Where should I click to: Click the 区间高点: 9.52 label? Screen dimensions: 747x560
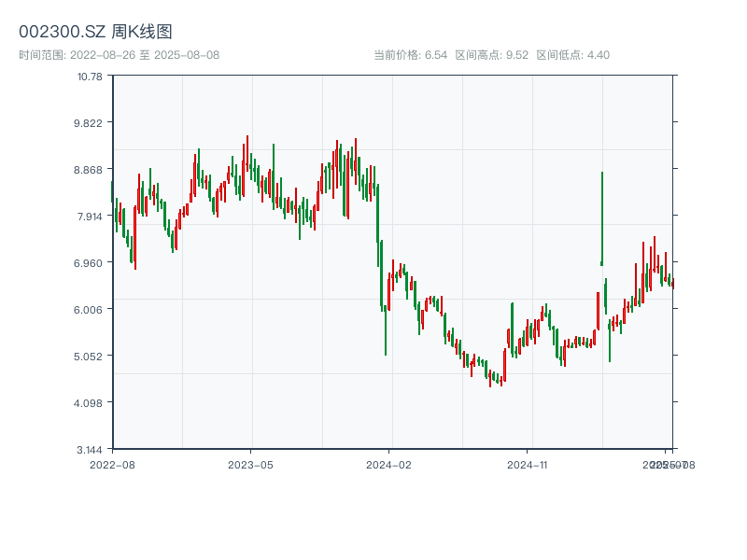[x=492, y=55]
